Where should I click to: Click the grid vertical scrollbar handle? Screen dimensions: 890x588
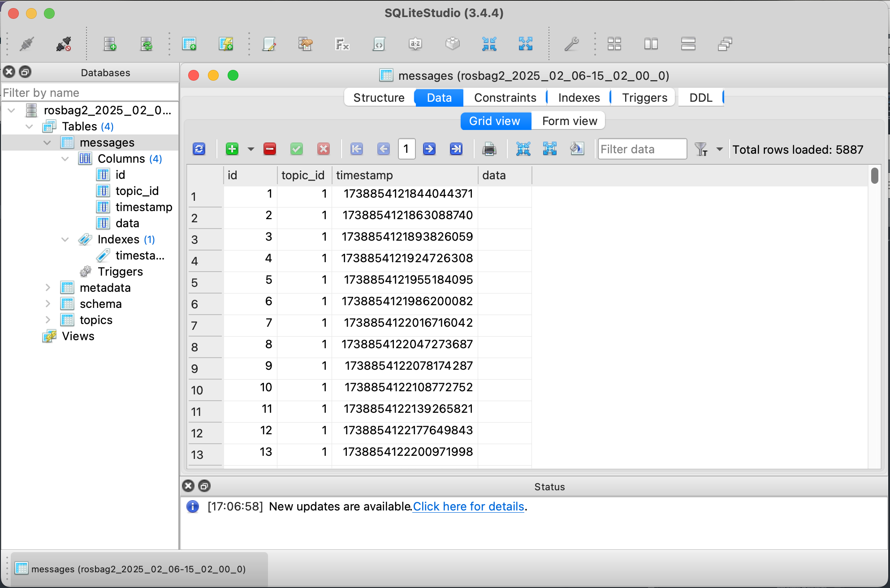(x=874, y=175)
